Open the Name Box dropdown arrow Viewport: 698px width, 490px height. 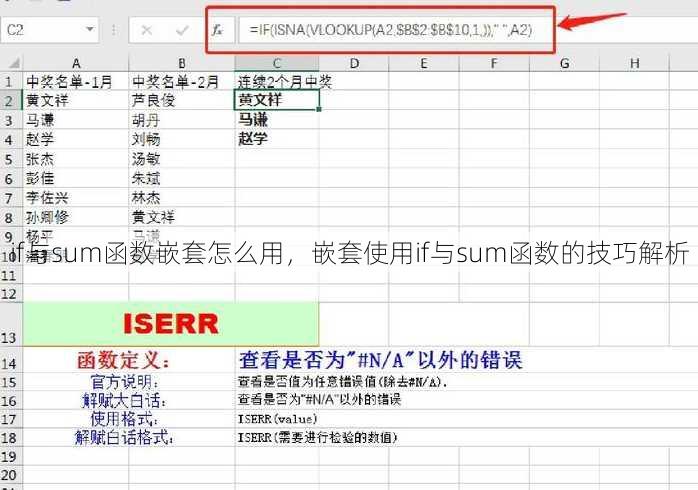coord(90,29)
